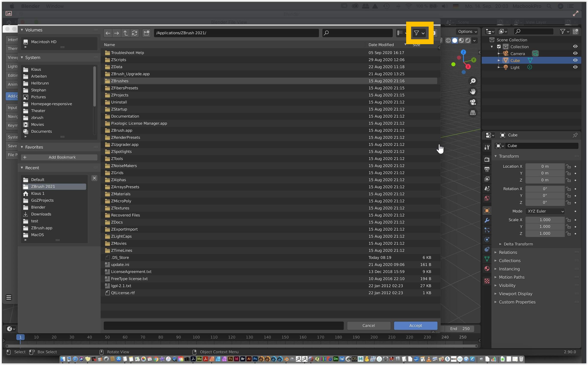Viewport: 588px width, 365px height.
Task: Go back to previous folder
Action: coord(108,33)
